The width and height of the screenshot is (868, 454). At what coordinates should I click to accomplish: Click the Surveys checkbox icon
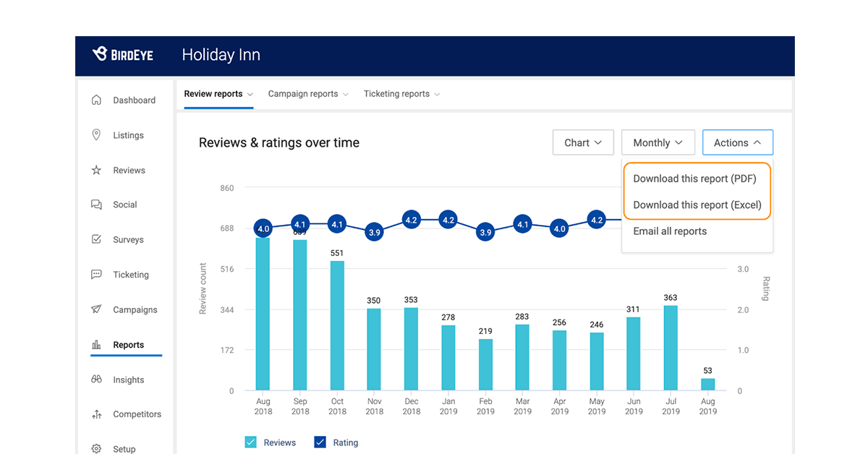pyautogui.click(x=96, y=239)
